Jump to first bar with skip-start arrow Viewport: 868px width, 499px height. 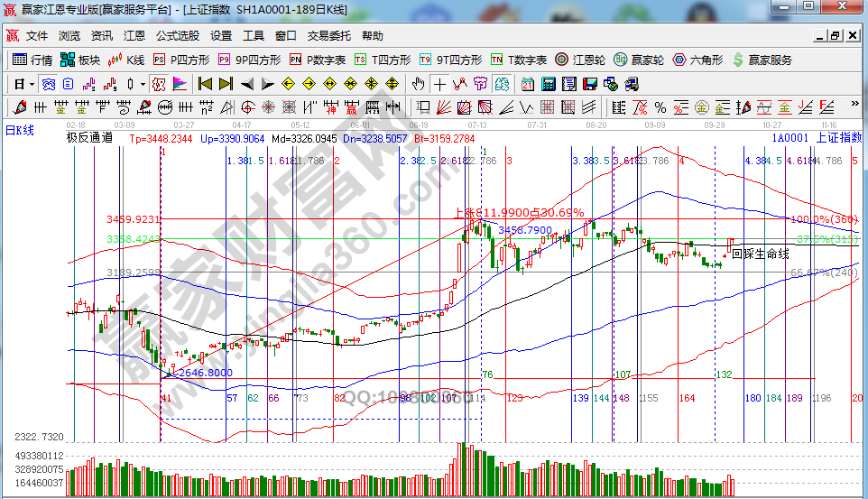205,84
